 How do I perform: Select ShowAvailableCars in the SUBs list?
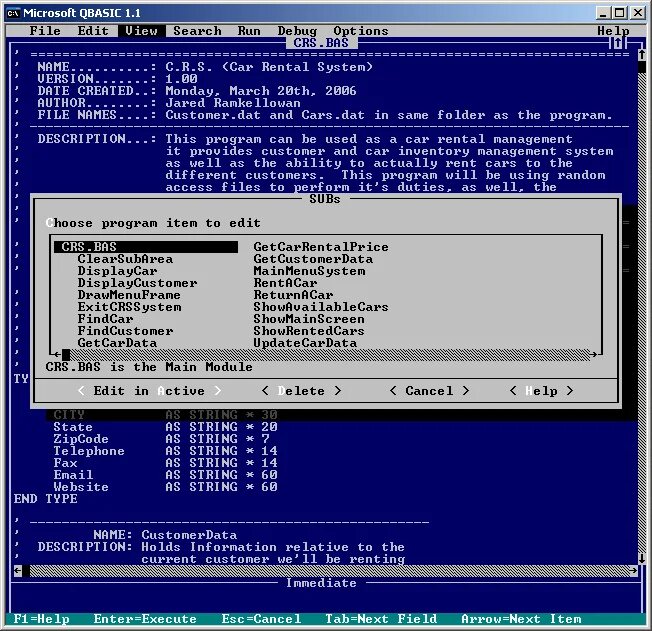(x=321, y=307)
